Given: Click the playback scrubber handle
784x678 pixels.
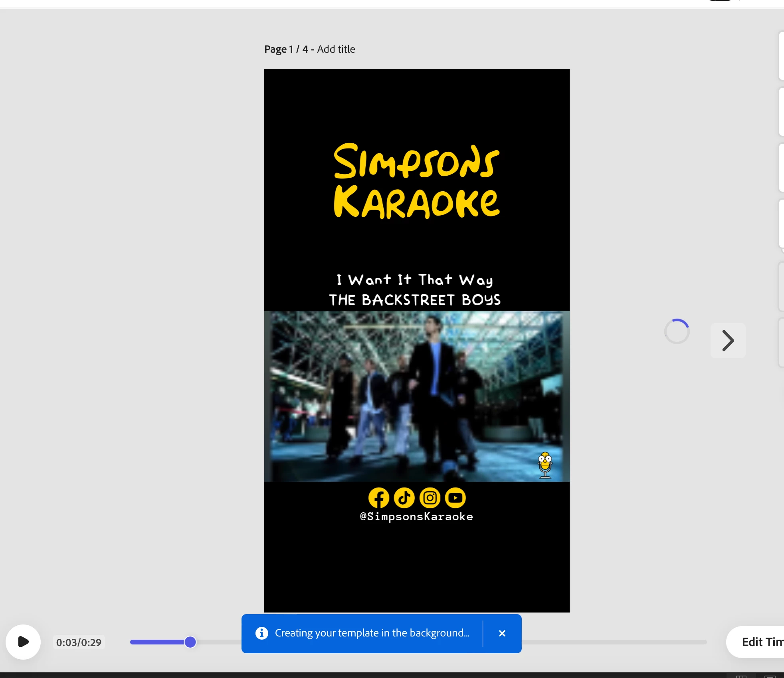Looking at the screenshot, I should click(x=190, y=642).
